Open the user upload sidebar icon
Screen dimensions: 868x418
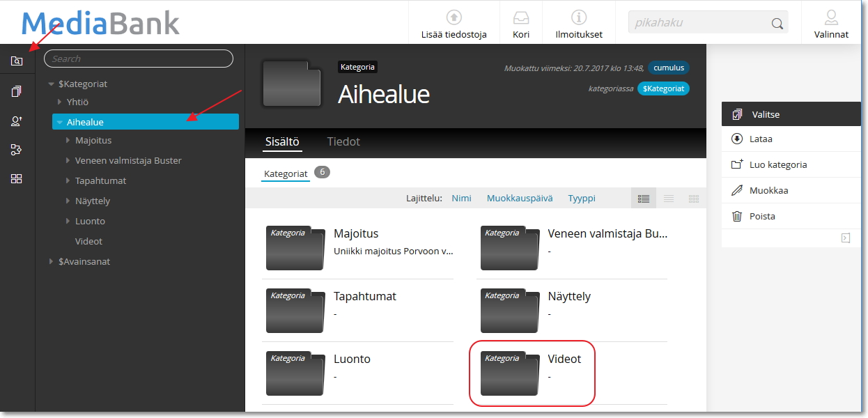[17, 121]
